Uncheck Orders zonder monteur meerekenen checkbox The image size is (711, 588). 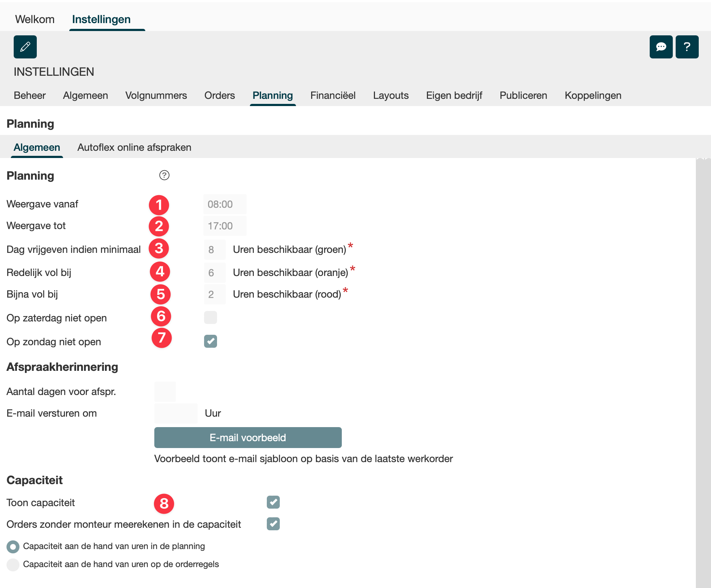(x=273, y=524)
